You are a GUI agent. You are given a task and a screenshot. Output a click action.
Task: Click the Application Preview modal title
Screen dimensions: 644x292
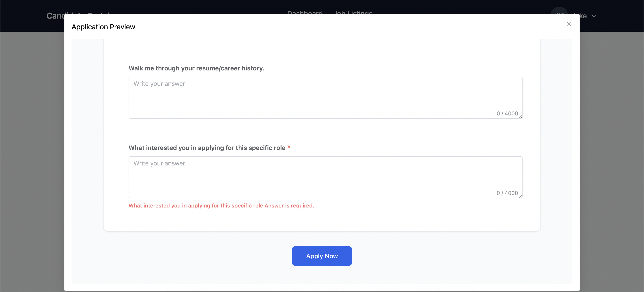103,27
